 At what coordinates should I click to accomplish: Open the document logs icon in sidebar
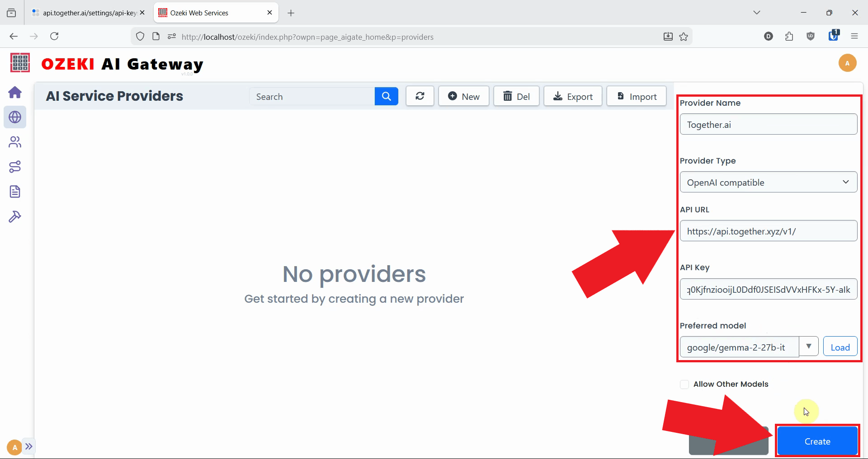15,192
